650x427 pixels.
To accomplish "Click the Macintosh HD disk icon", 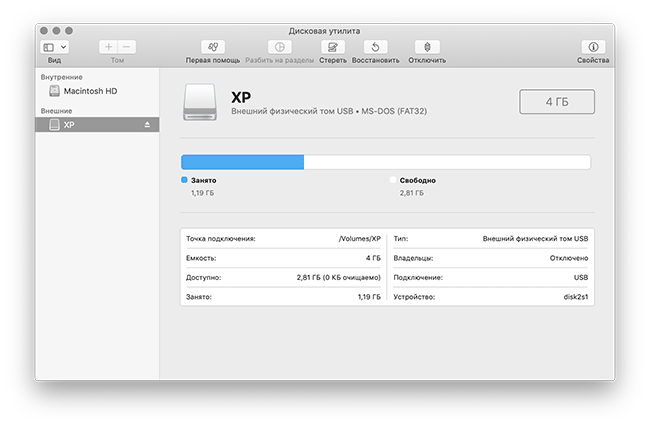I will coord(54,91).
